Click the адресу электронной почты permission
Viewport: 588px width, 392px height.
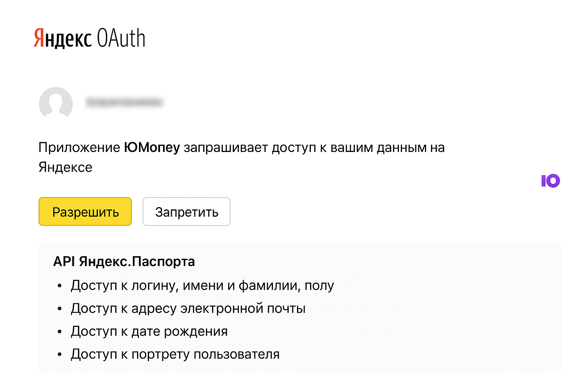tap(188, 309)
